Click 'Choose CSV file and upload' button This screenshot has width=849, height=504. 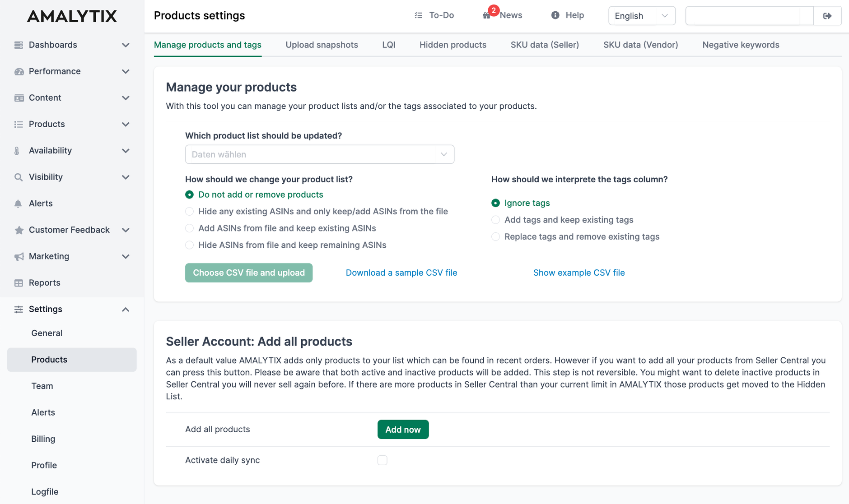point(249,273)
